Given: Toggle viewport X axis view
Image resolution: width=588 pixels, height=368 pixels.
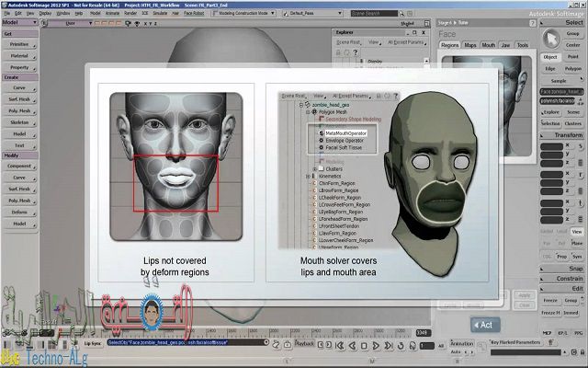Looking at the screenshot, I should tap(145, 24).
